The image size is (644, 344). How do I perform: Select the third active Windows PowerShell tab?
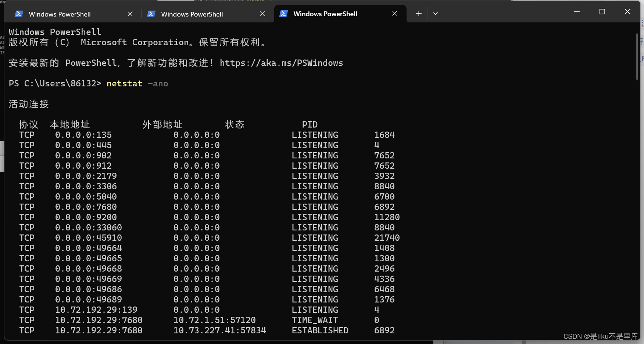(x=340, y=14)
